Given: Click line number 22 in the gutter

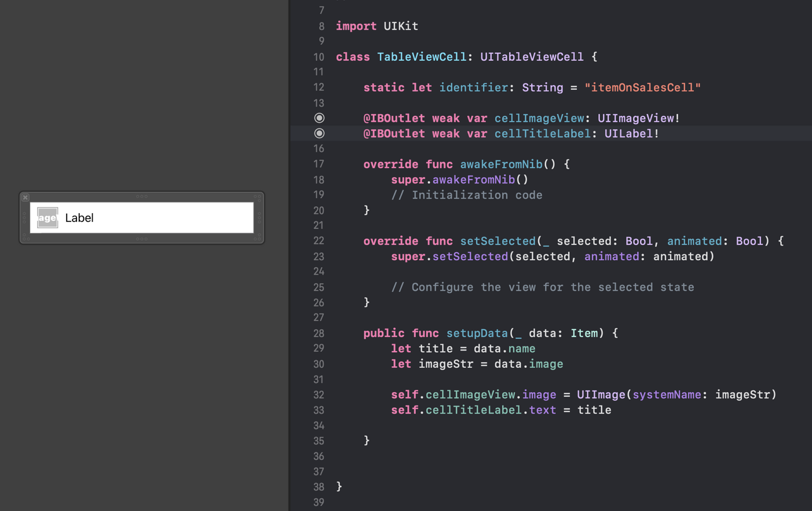Looking at the screenshot, I should (x=319, y=240).
